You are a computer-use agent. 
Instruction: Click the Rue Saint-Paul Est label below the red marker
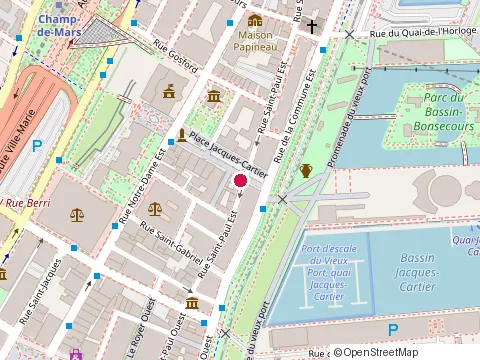[218, 245]
